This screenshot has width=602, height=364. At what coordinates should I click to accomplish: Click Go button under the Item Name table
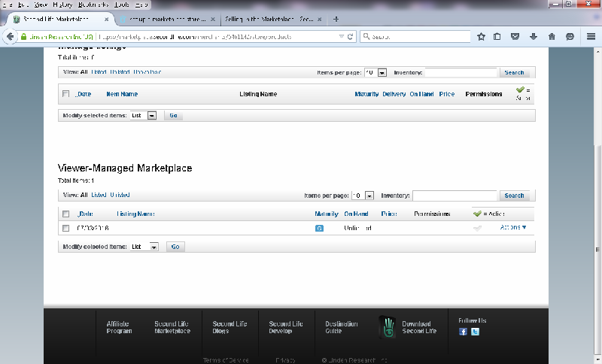[x=174, y=116]
